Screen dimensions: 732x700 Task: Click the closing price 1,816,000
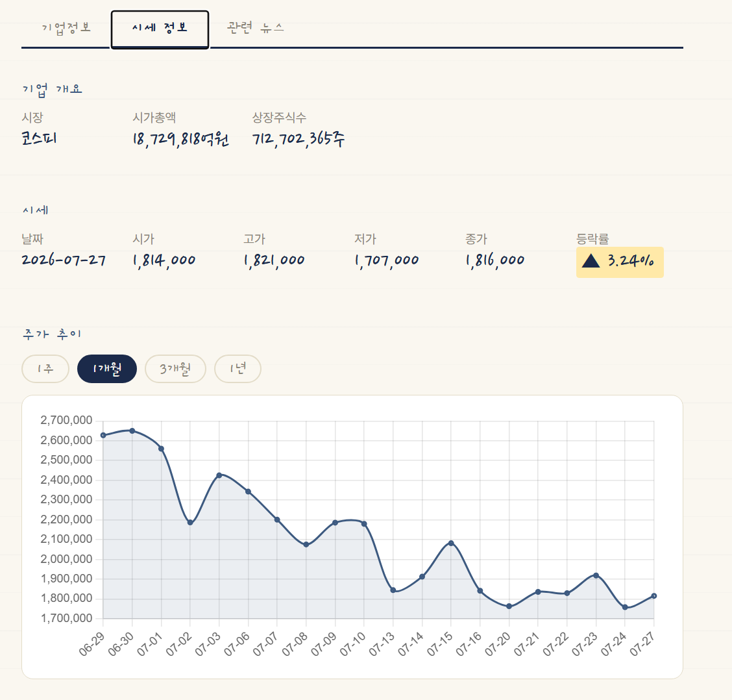point(495,260)
